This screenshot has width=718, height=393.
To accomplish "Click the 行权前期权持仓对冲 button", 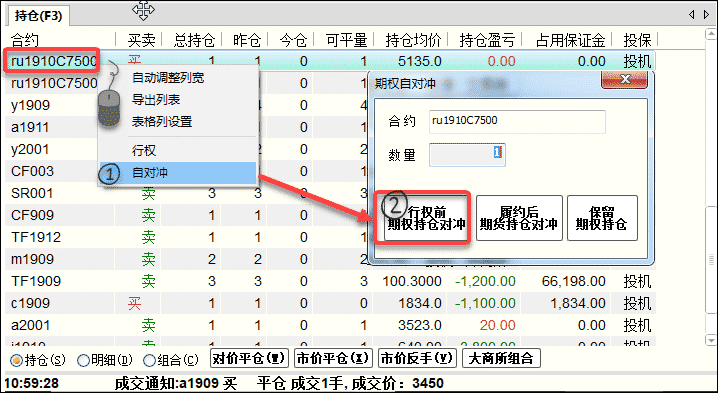I will click(426, 218).
